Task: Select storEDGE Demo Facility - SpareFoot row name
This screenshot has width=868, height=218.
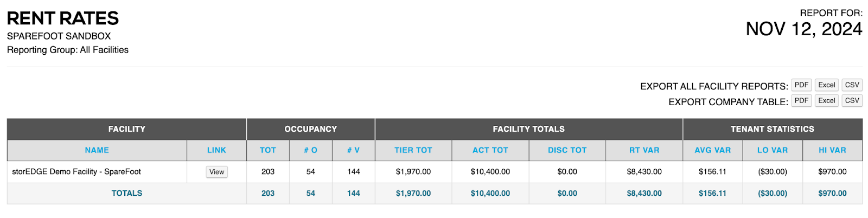Action: tap(76, 172)
